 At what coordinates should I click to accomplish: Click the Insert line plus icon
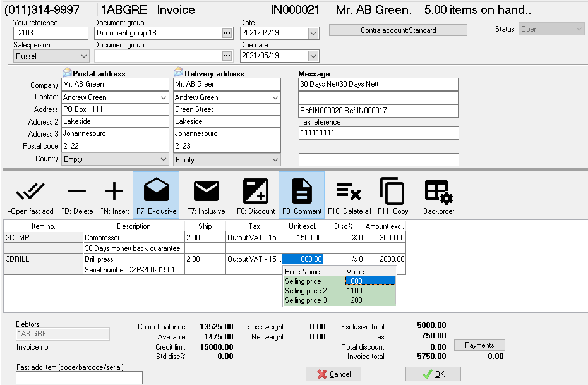[114, 192]
